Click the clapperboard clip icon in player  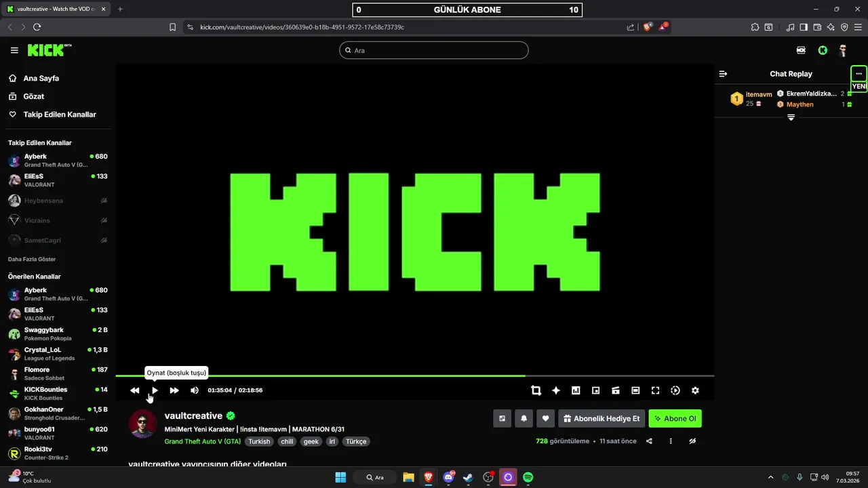616,390
